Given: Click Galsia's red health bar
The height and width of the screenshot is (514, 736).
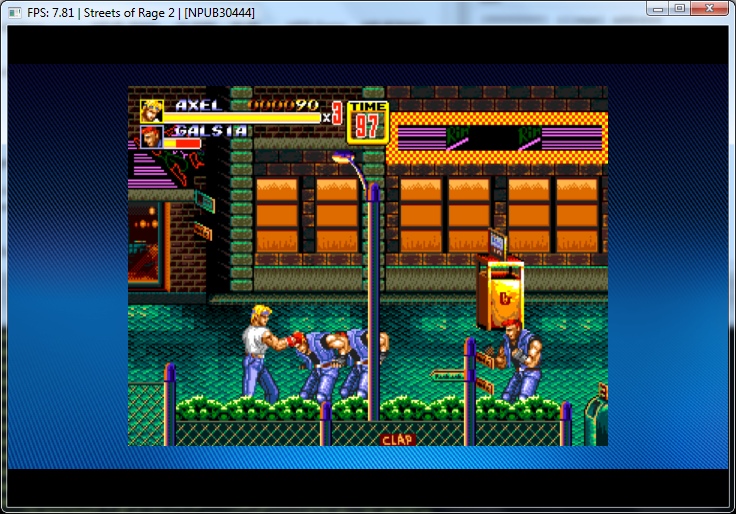Looking at the screenshot, I should point(182,143).
